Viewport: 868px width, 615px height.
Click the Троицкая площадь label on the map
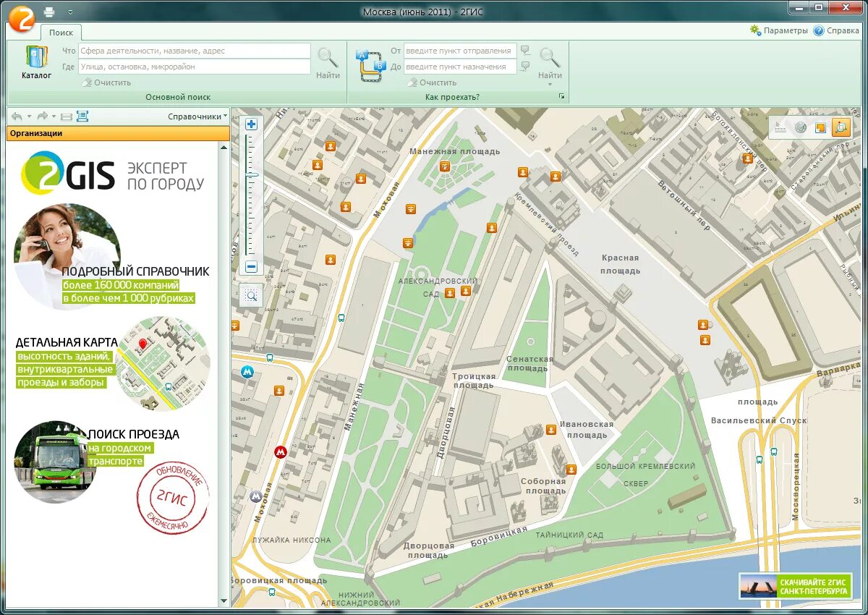474,381
